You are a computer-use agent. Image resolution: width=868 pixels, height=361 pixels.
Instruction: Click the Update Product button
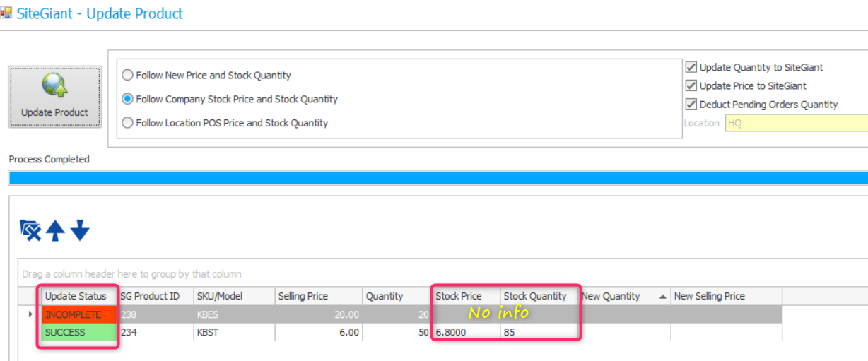point(54,97)
